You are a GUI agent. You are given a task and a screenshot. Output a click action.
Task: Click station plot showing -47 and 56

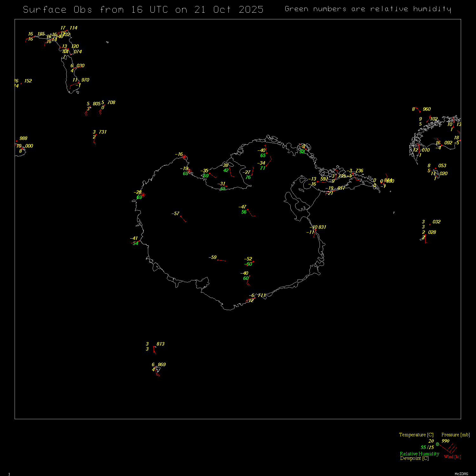247,209
